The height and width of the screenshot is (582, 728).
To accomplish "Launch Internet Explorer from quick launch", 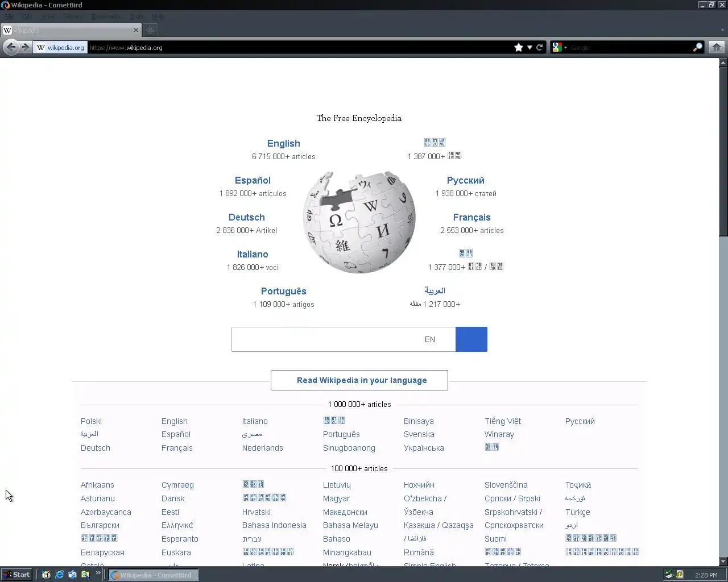I will point(59,575).
